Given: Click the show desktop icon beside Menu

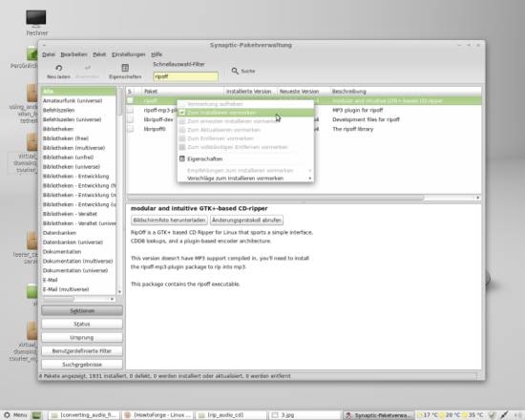Looking at the screenshot, I should (x=37, y=415).
